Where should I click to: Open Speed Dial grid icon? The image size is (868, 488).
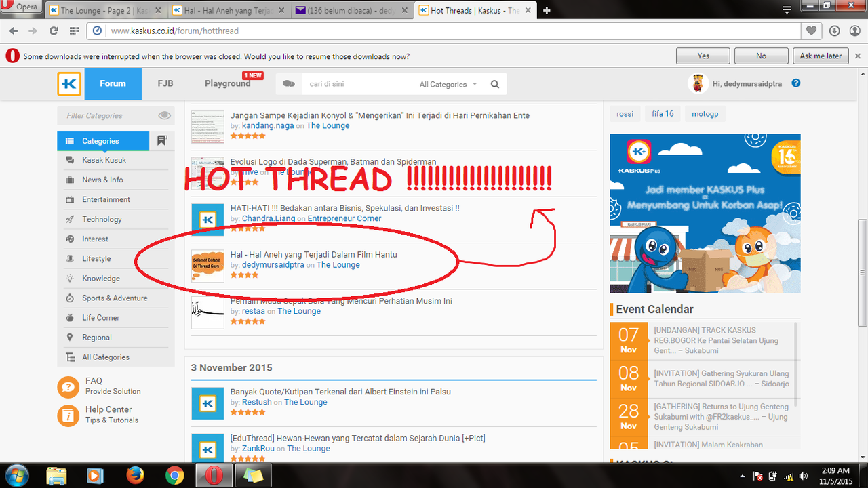[x=73, y=31]
